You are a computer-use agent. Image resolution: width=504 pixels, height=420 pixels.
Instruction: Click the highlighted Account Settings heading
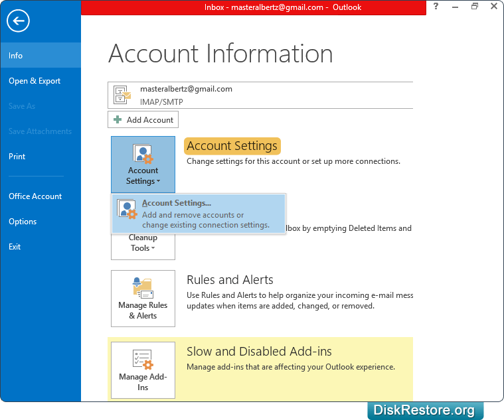(232, 146)
